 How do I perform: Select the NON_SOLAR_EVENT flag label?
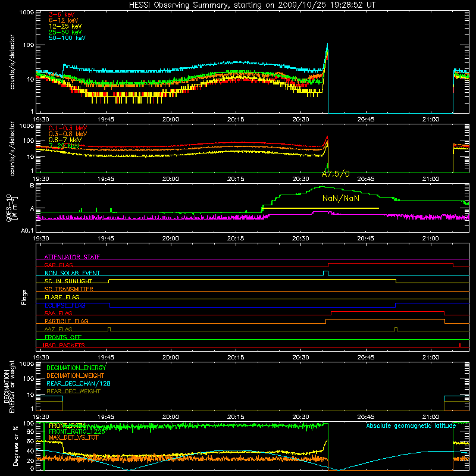[x=72, y=273]
